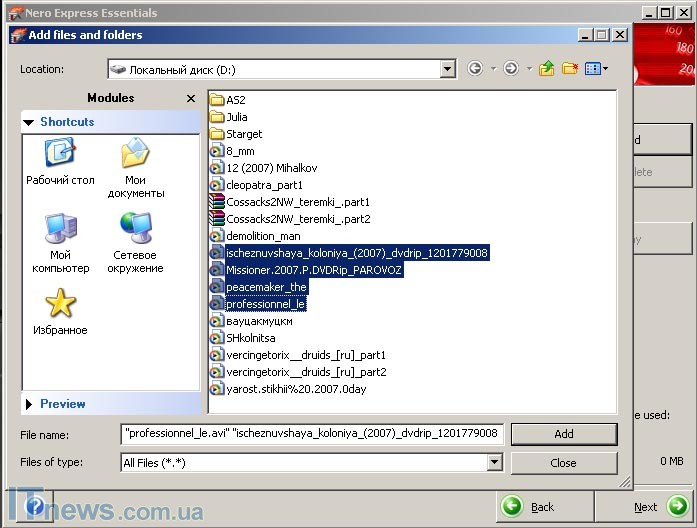Click the File name input field
This screenshot has height=528, width=697.
tap(310, 434)
